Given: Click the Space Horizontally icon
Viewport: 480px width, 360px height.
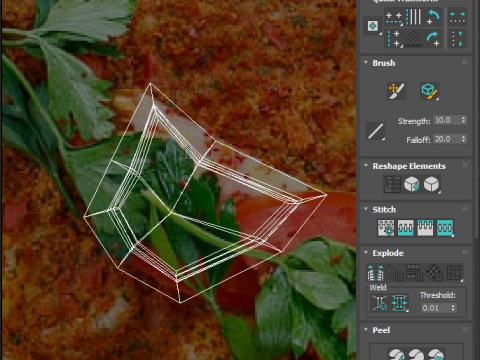Looking at the screenshot, I should coord(457,17).
